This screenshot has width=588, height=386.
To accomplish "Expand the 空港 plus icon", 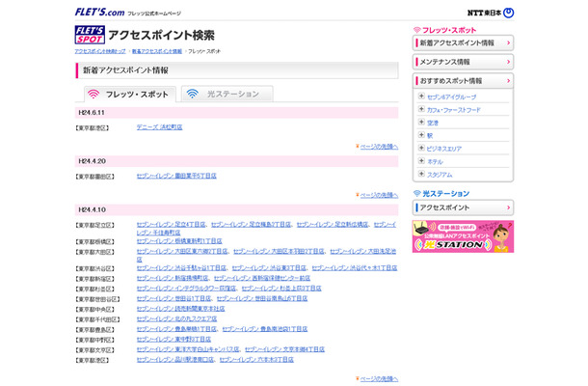I will pyautogui.click(x=421, y=122).
